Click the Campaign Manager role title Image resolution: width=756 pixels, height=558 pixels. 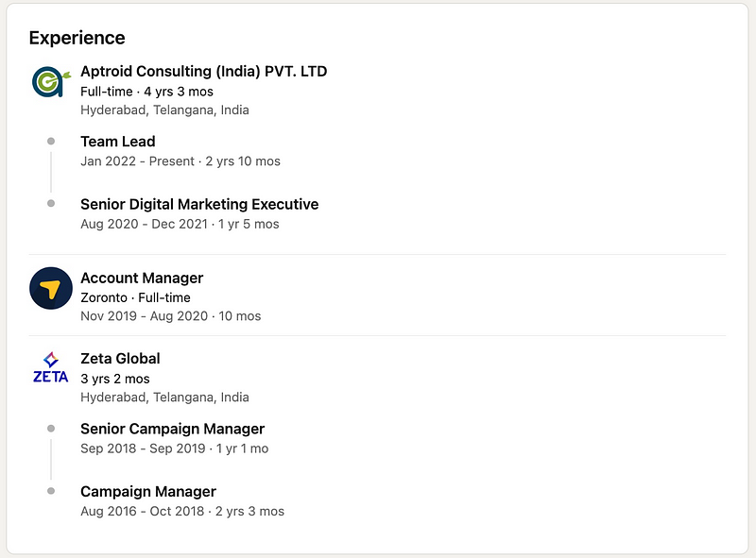point(148,491)
